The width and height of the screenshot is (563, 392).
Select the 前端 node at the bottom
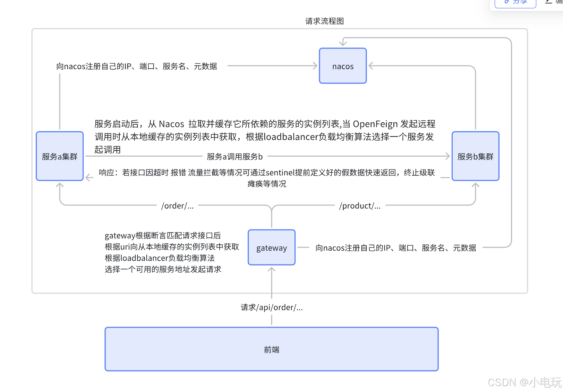tap(271, 349)
